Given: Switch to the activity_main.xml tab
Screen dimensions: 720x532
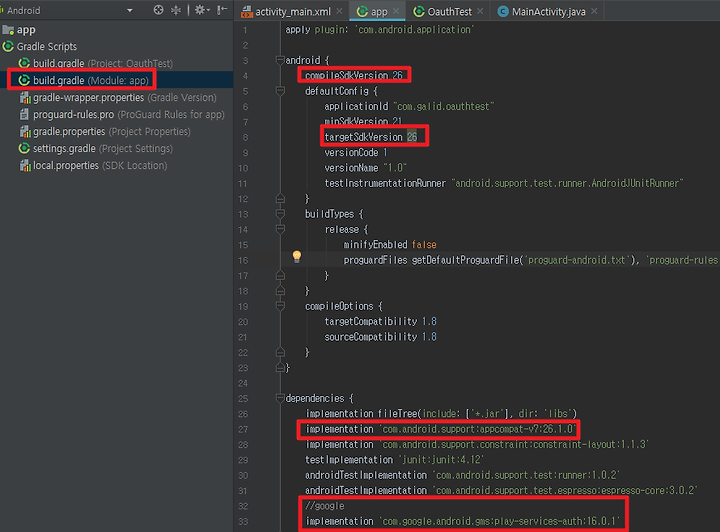Looking at the screenshot, I should [292, 11].
